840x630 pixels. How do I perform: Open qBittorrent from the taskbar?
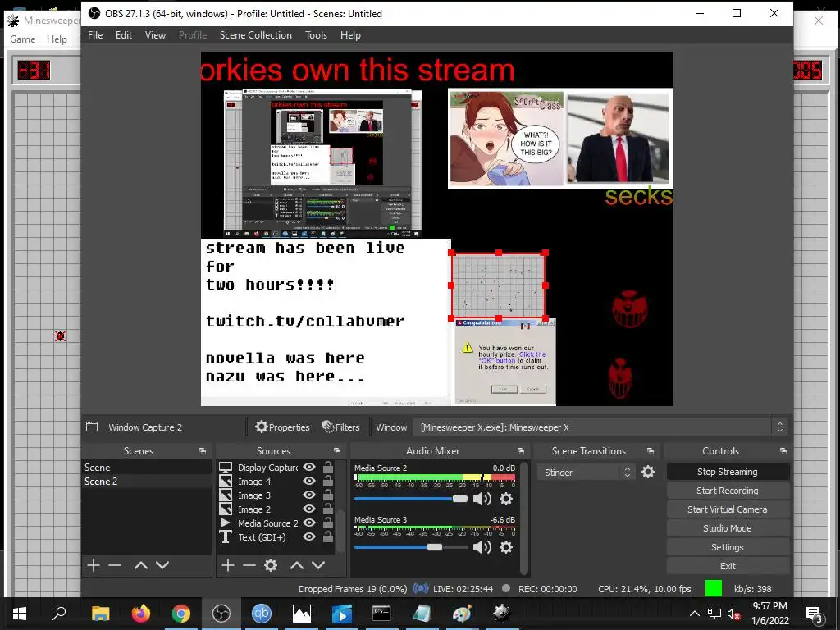point(262,614)
